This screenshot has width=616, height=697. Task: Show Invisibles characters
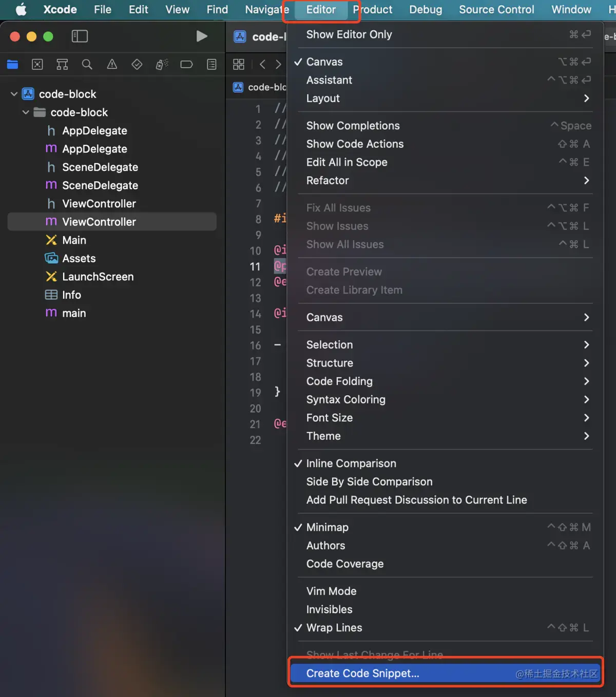click(445, 610)
